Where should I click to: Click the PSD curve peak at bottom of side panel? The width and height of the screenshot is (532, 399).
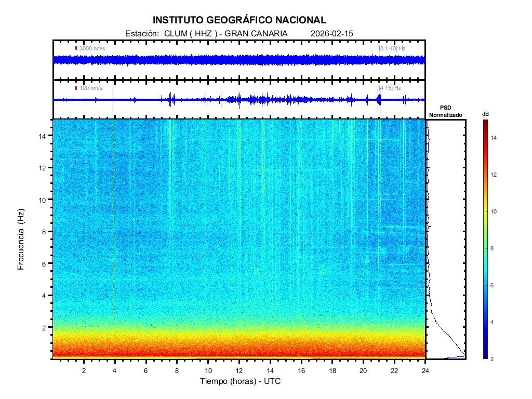tap(462, 356)
